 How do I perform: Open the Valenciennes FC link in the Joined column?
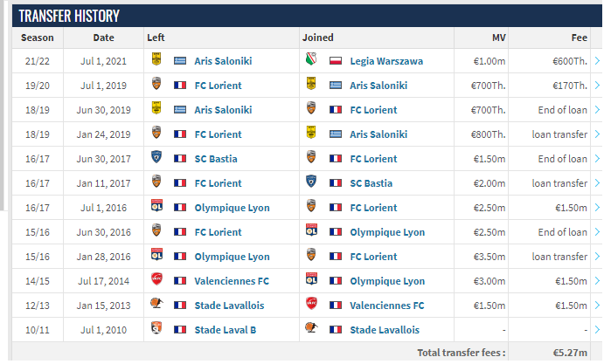click(386, 306)
